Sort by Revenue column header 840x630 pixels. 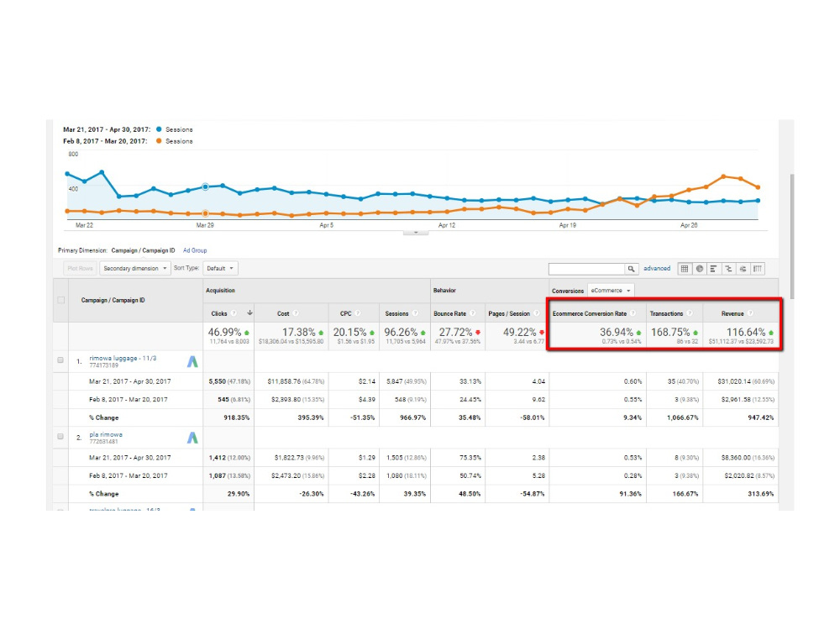(x=732, y=313)
